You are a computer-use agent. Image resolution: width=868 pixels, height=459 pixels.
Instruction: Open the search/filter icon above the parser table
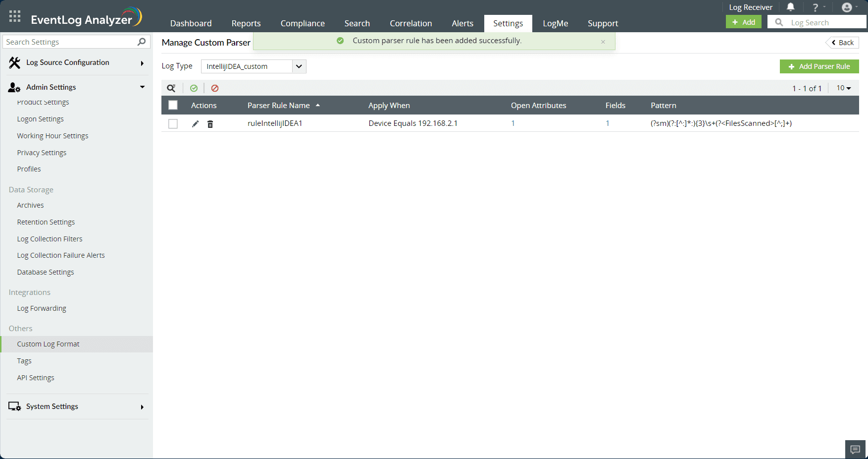(x=171, y=88)
